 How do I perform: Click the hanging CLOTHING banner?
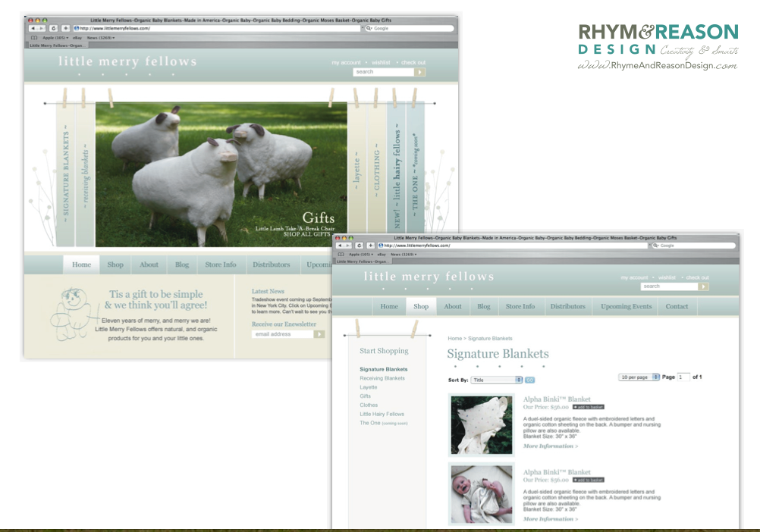[377, 167]
